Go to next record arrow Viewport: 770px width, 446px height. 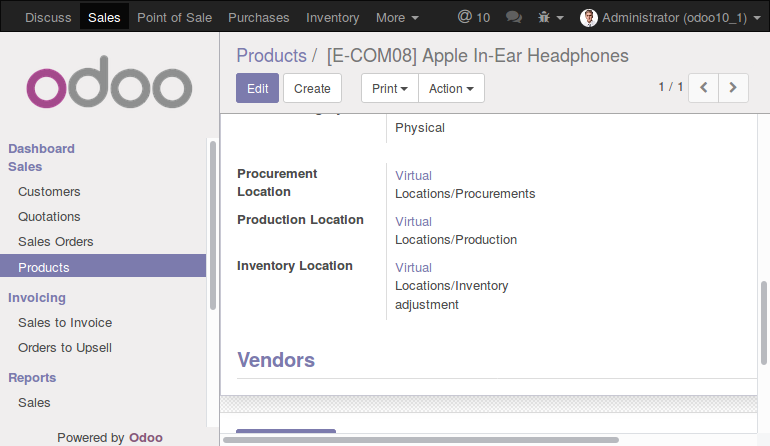733,88
